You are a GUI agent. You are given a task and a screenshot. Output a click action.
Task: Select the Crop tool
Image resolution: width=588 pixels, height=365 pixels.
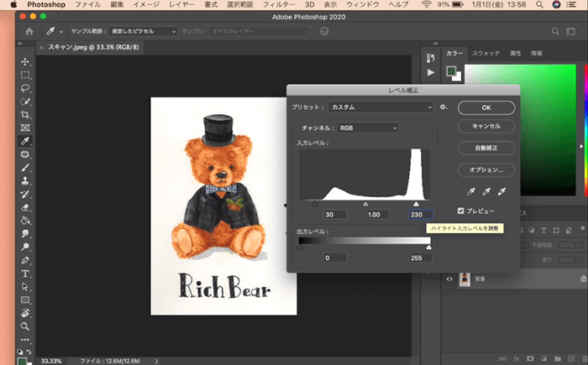(x=25, y=115)
